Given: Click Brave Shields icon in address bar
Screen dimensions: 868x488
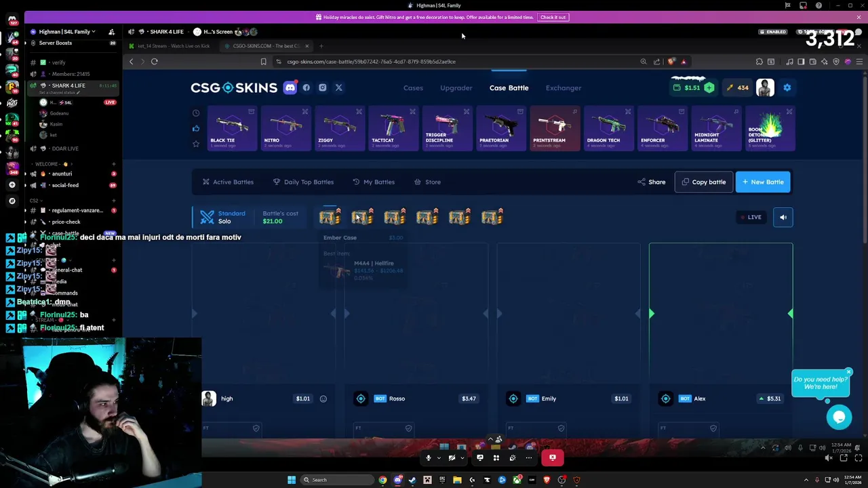Looking at the screenshot, I should pos(671,62).
